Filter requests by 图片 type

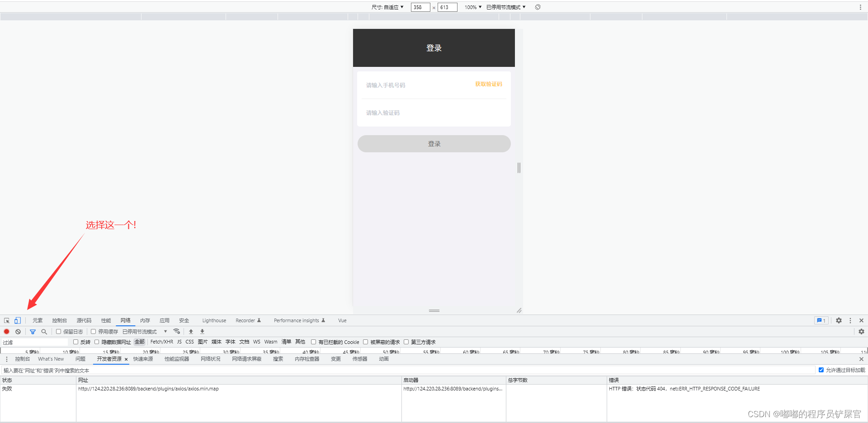203,342
